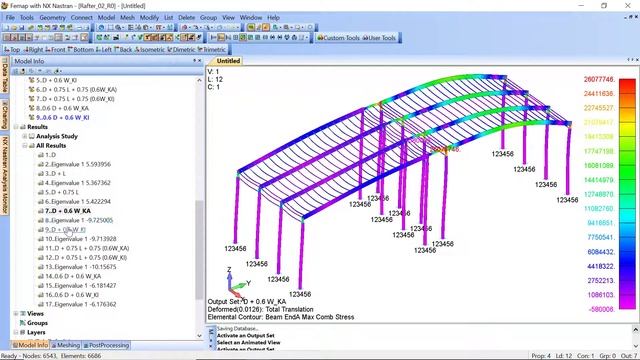The width and height of the screenshot is (640, 360).
Task: Select result 5..D + 0.75 L
Action: [x=62, y=192]
